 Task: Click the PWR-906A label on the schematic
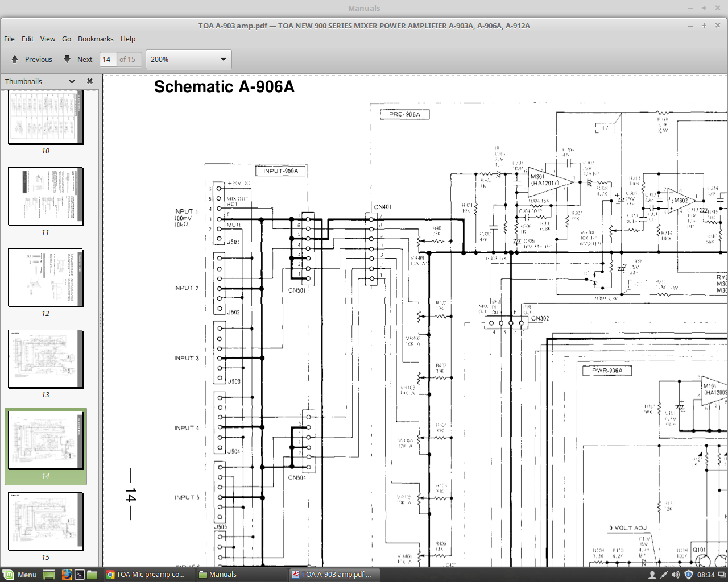(607, 371)
